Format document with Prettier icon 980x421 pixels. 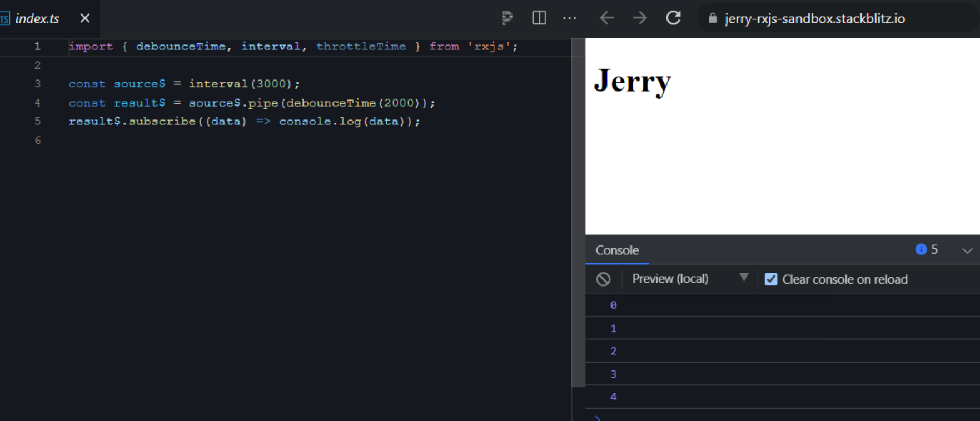click(x=507, y=18)
